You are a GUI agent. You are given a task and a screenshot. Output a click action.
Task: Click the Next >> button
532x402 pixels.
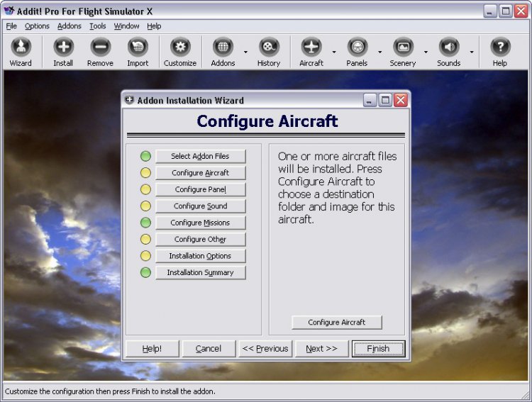click(x=321, y=349)
